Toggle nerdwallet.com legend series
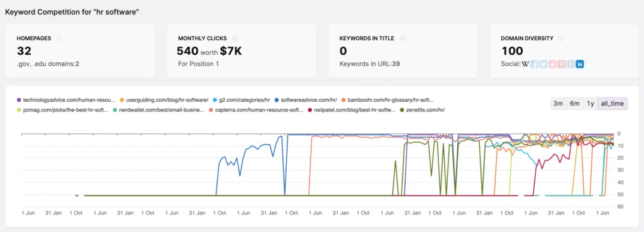 pos(159,110)
